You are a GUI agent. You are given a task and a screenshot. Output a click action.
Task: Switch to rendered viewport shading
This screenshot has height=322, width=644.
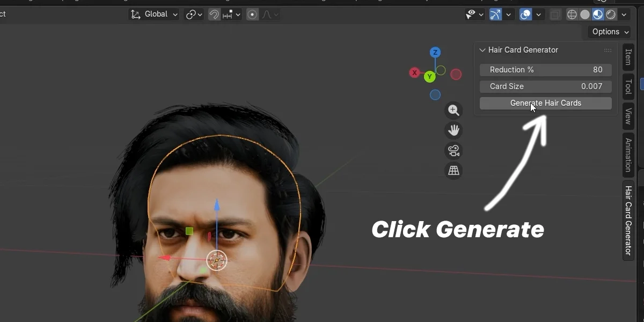(x=610, y=14)
